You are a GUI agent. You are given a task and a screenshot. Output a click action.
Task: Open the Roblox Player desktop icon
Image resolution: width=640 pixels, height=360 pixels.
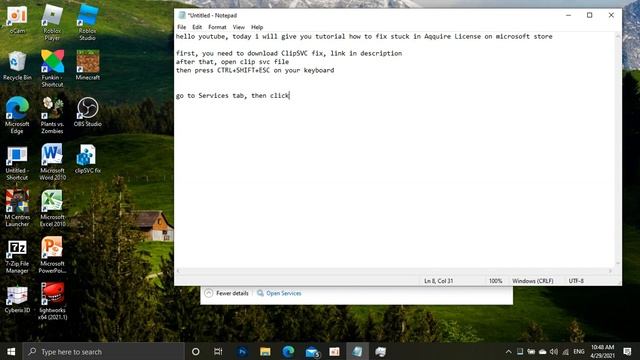tap(52, 22)
